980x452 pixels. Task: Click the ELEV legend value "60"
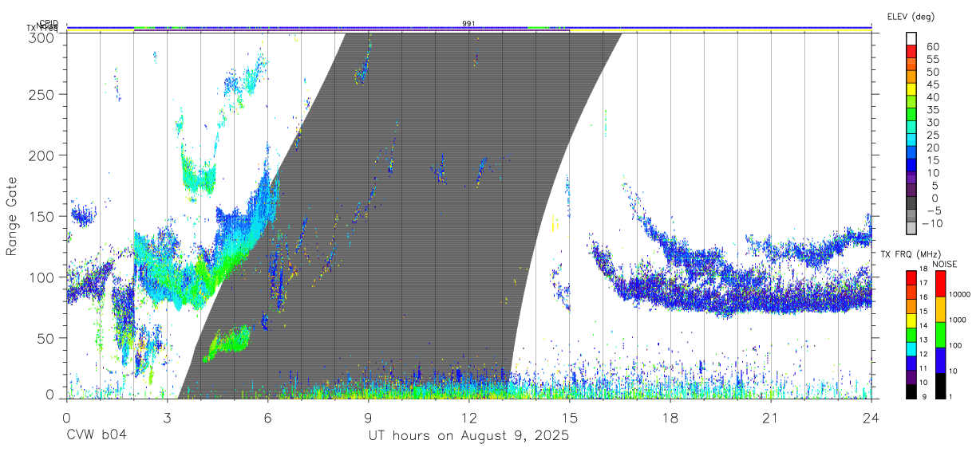pos(932,46)
